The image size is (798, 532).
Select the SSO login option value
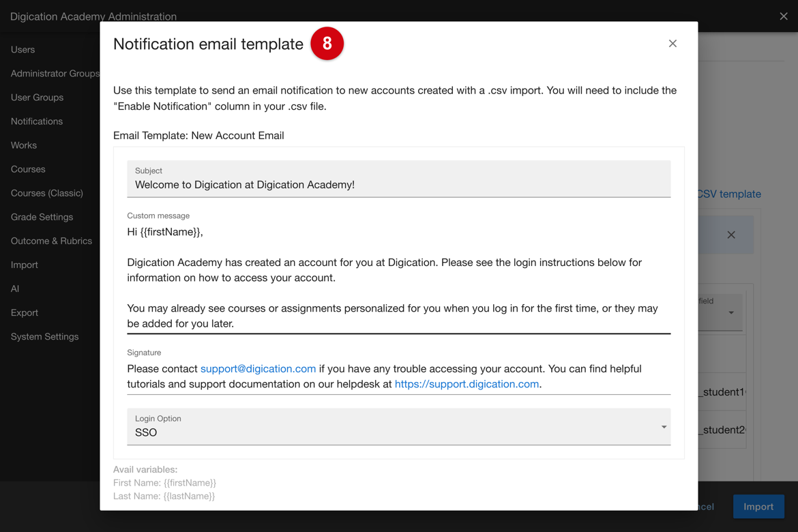[146, 432]
